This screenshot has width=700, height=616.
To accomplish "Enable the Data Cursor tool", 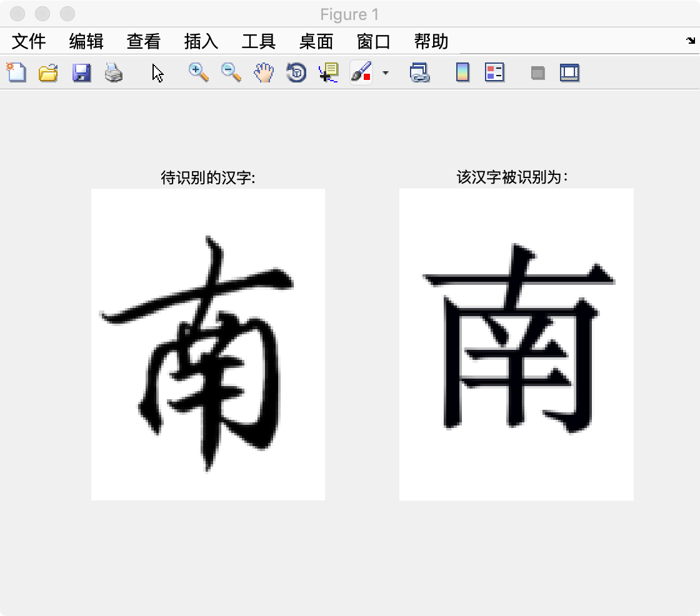I will pos(329,72).
